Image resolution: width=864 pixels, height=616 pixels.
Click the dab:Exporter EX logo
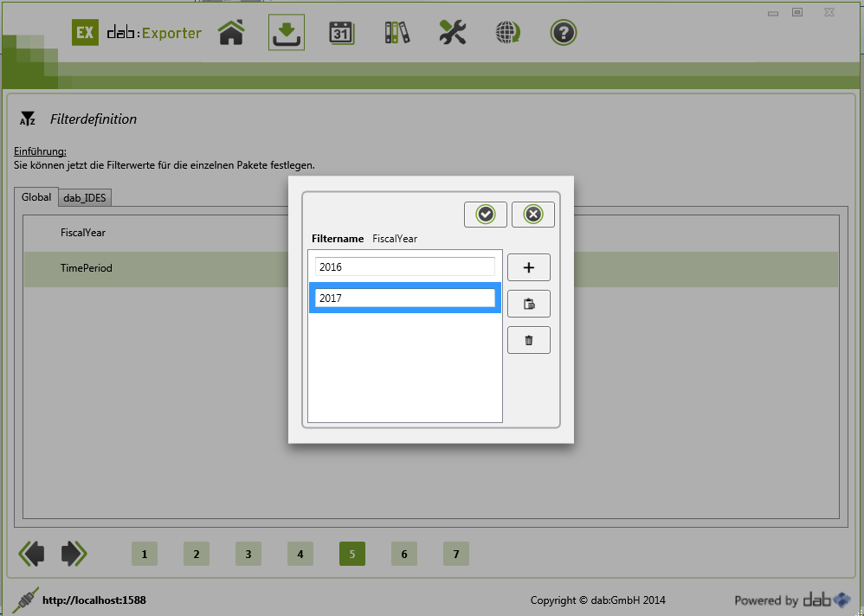(x=86, y=33)
